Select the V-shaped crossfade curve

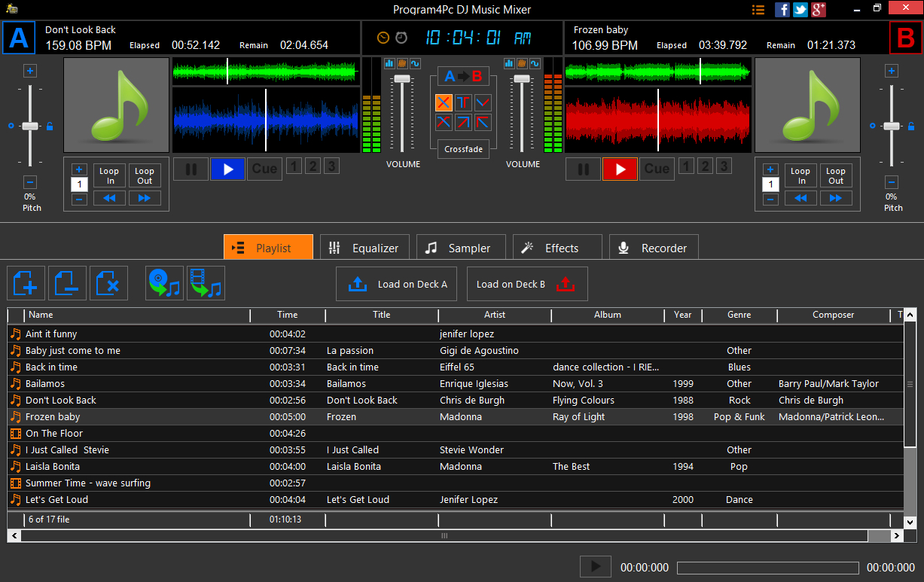point(483,102)
